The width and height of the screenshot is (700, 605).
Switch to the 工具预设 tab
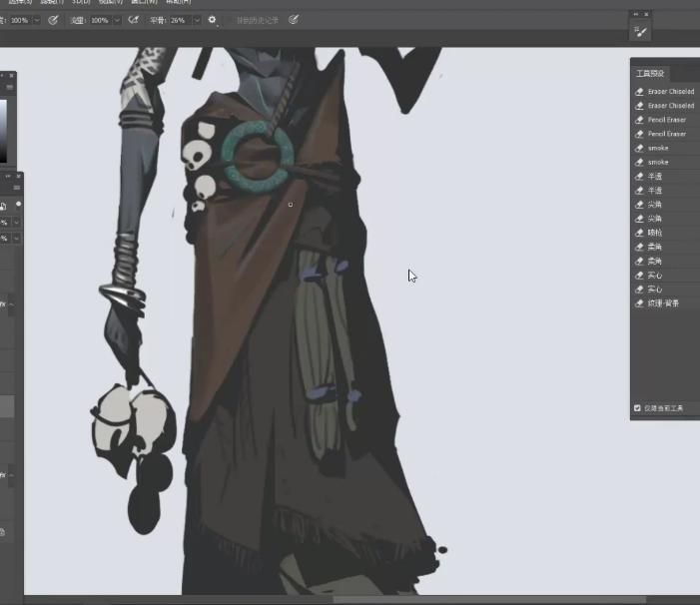(650, 73)
